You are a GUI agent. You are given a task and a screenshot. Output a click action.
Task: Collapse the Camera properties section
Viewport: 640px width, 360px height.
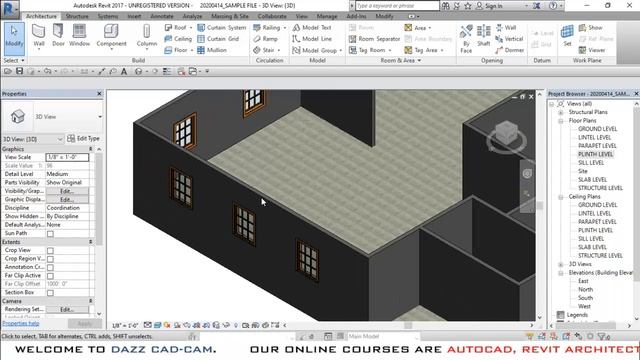(x=91, y=301)
